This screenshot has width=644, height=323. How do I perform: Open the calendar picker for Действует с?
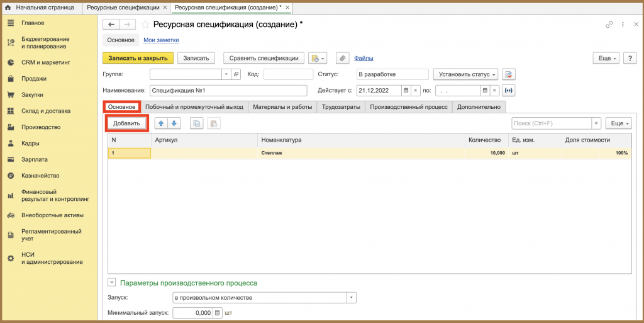point(406,91)
